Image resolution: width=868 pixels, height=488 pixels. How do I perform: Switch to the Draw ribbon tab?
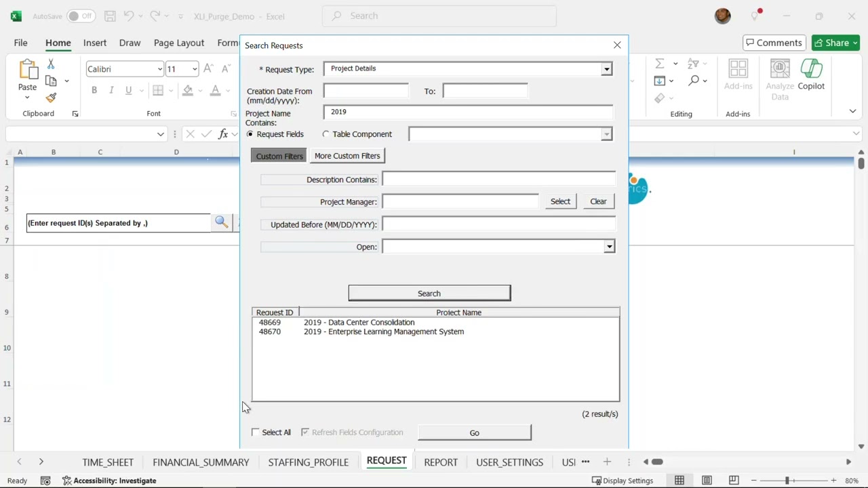tap(130, 43)
